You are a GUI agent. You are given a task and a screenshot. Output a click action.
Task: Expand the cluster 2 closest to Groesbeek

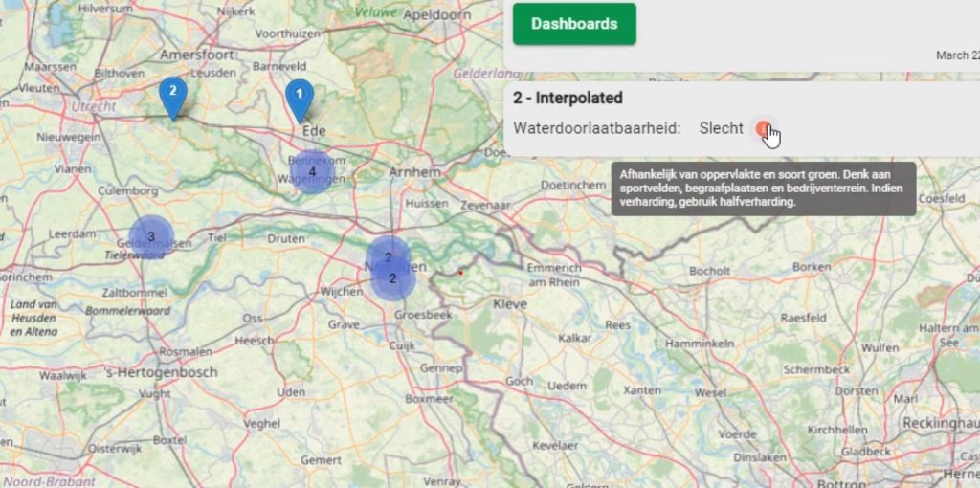coord(392,279)
